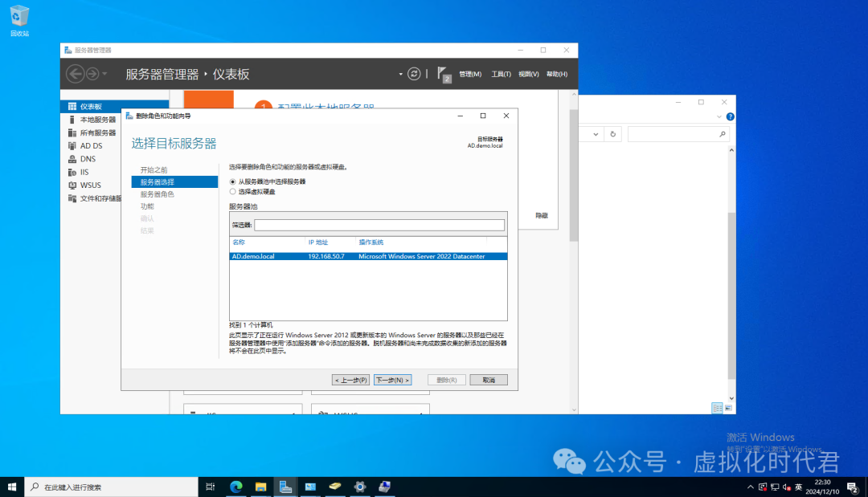Select the 服务器角色 wizard step
Viewport: 868px width, 497px height.
pos(157,194)
